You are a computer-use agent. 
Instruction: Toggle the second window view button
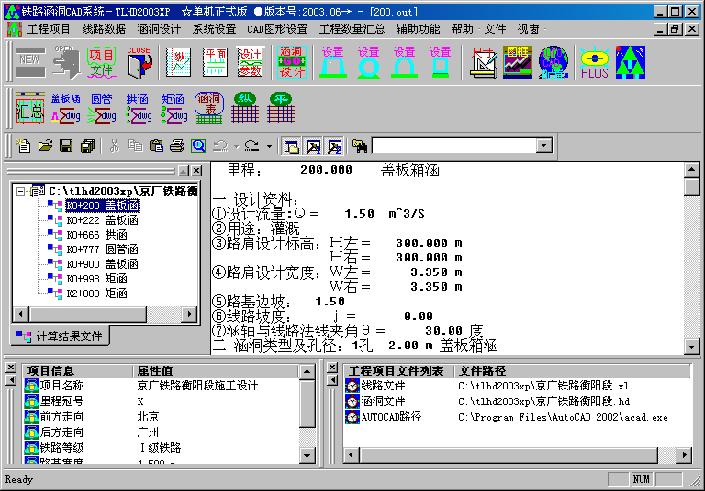point(313,146)
